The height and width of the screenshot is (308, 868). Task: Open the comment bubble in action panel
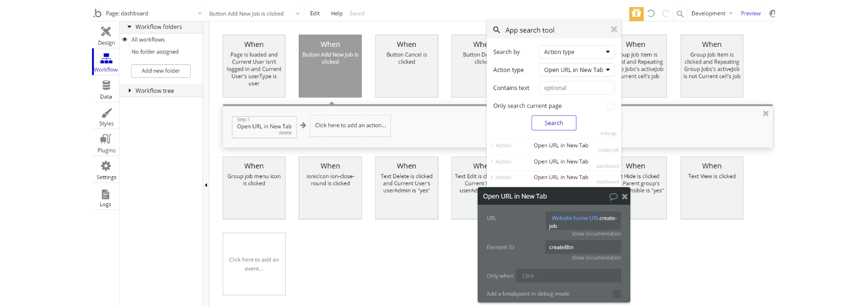[x=613, y=196]
